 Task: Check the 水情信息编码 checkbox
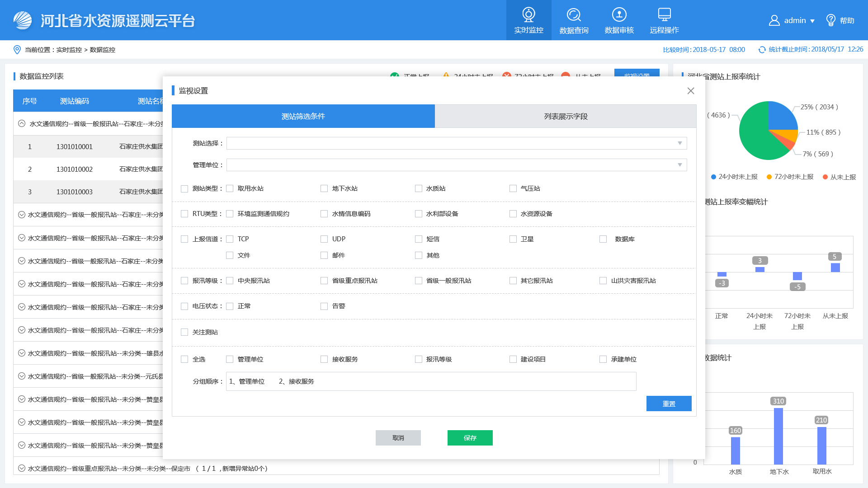(324, 214)
